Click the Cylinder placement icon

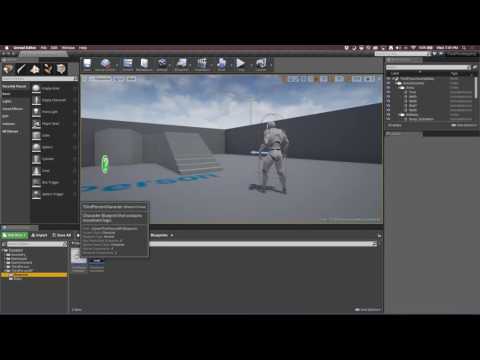pos(36,159)
